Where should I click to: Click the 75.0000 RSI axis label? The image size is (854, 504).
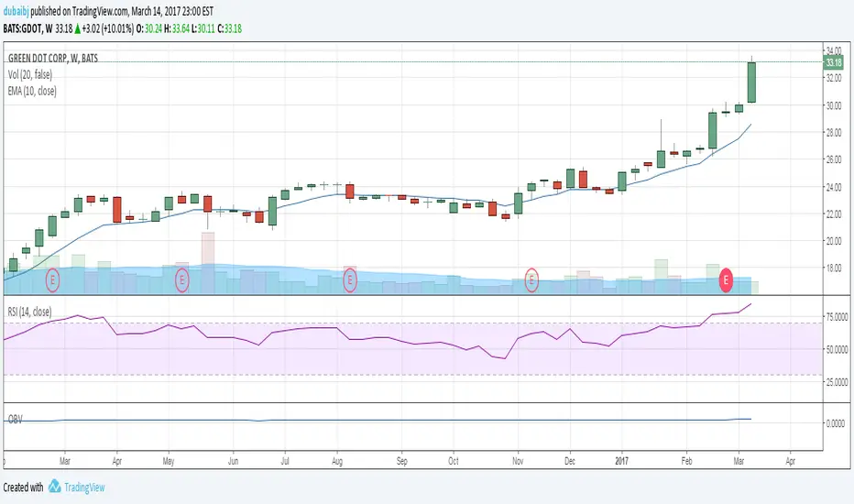tap(837, 317)
